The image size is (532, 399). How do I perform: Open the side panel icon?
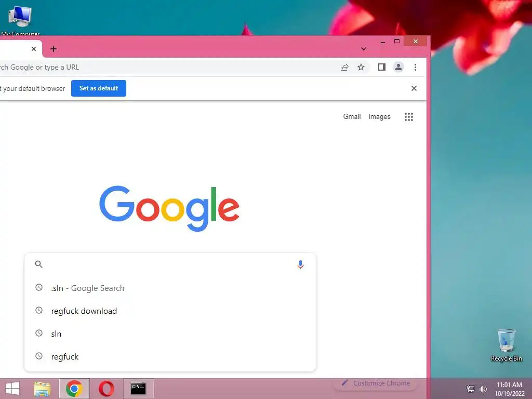tap(382, 67)
